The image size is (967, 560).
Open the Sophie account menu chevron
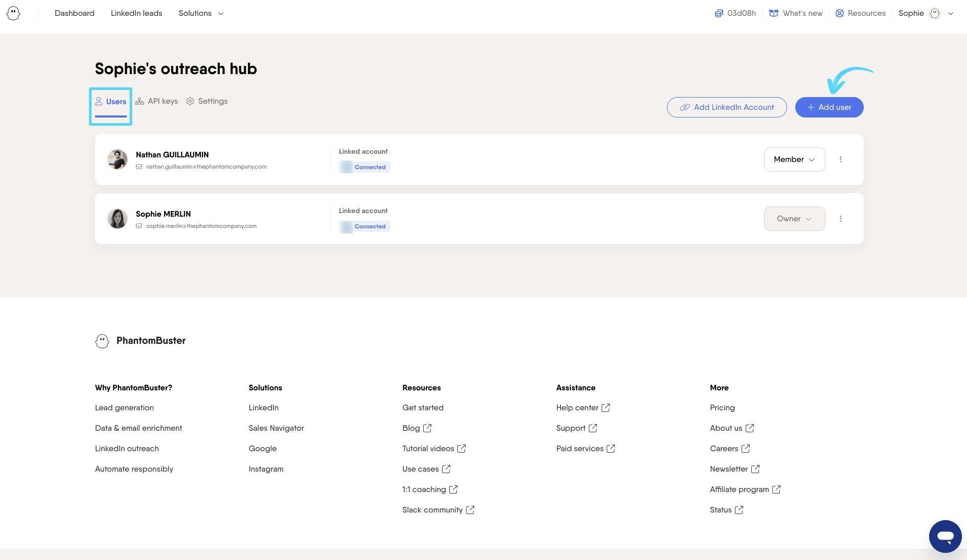click(x=951, y=14)
